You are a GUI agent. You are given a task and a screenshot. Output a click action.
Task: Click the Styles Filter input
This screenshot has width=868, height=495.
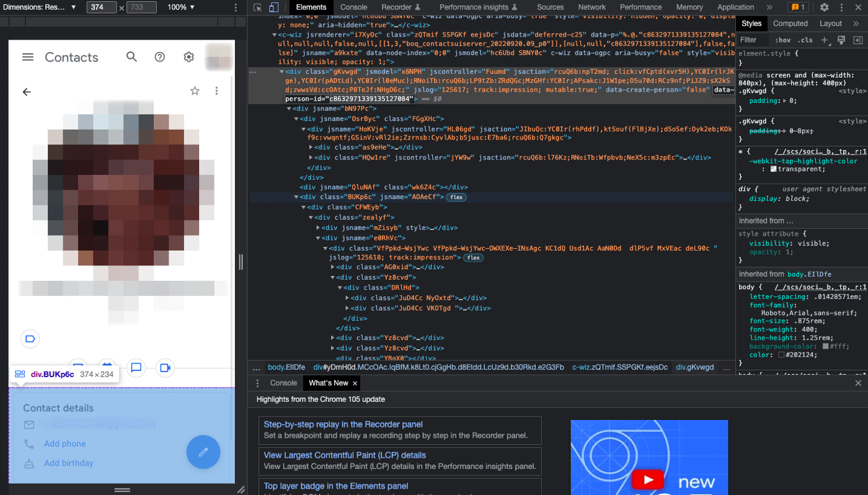753,40
